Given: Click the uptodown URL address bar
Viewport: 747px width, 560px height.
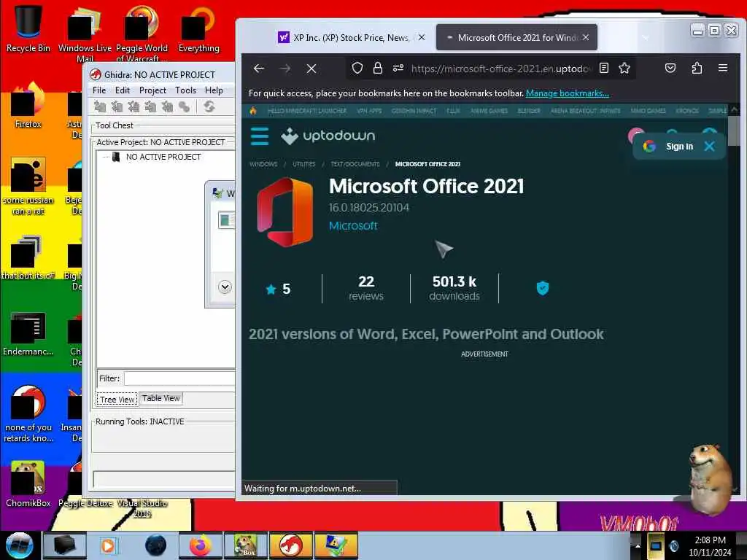Looking at the screenshot, I should [500, 69].
